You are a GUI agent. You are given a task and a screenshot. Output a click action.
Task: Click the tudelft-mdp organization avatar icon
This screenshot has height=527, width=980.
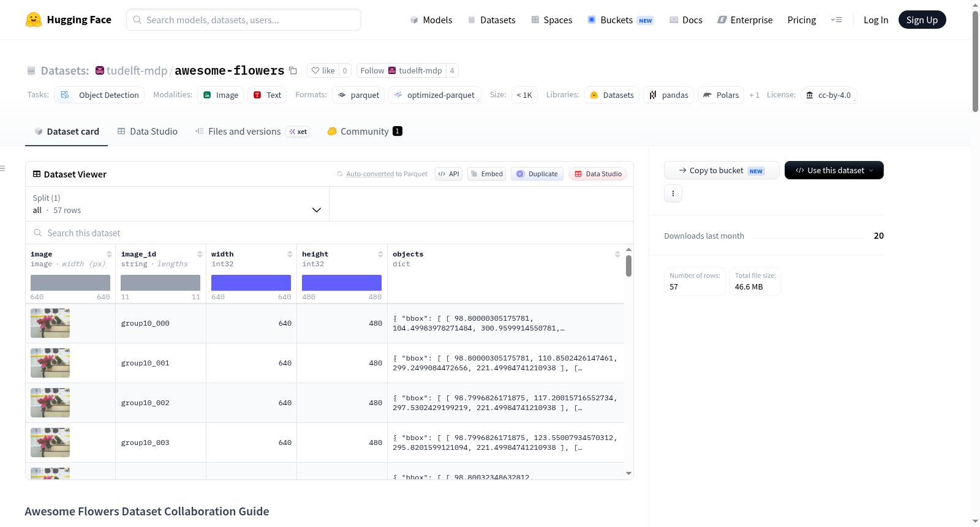pos(100,70)
